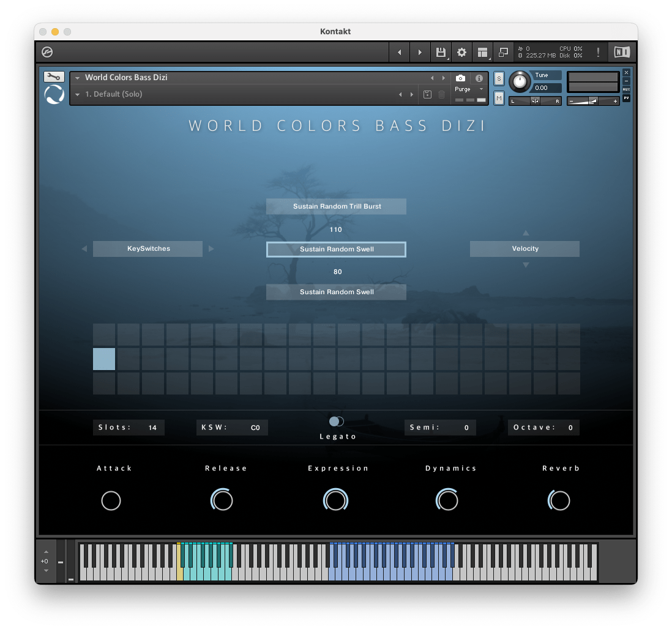Viewport: 672px width, 630px height.
Task: Open the save (floppy disk) menu
Action: tap(441, 52)
